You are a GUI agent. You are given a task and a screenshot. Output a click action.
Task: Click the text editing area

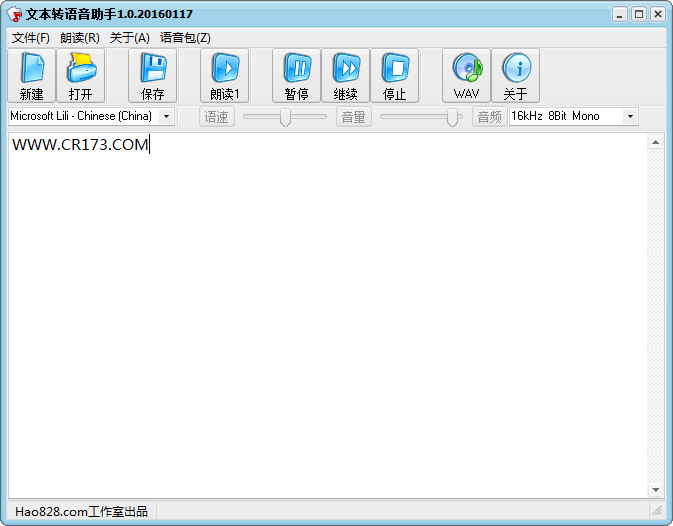[328, 315]
